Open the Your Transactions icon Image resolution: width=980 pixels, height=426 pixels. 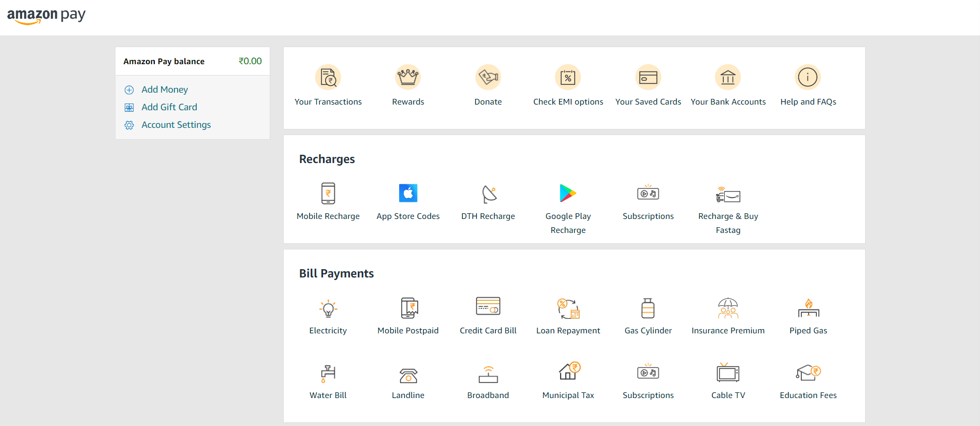pyautogui.click(x=328, y=77)
